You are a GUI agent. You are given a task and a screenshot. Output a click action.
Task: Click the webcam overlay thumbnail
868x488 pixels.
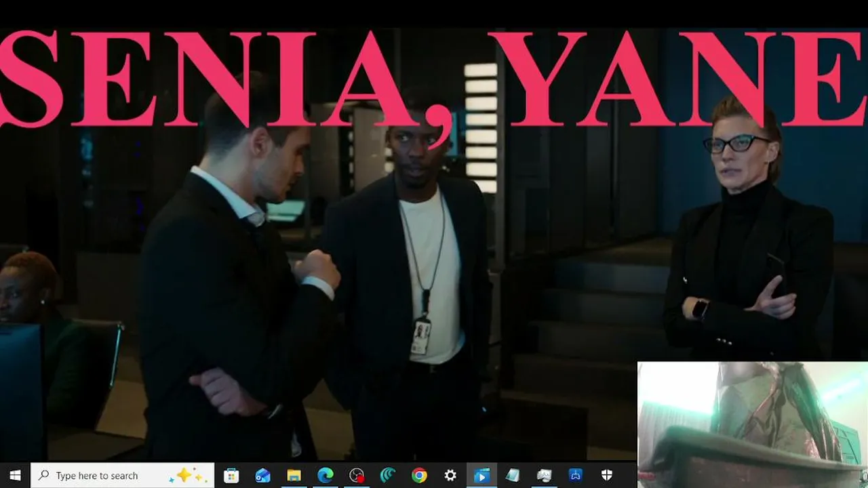click(x=753, y=424)
